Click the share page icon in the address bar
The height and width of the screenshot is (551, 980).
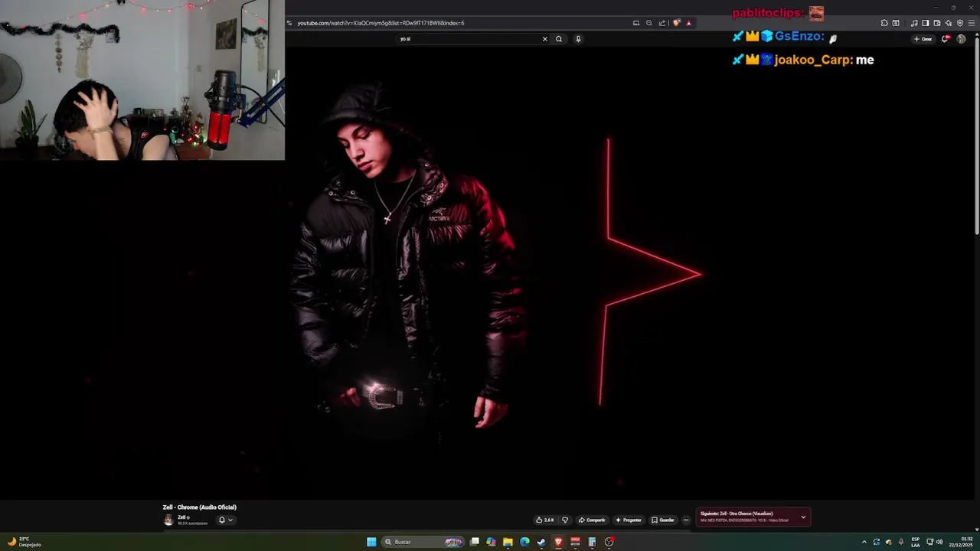coord(662,23)
